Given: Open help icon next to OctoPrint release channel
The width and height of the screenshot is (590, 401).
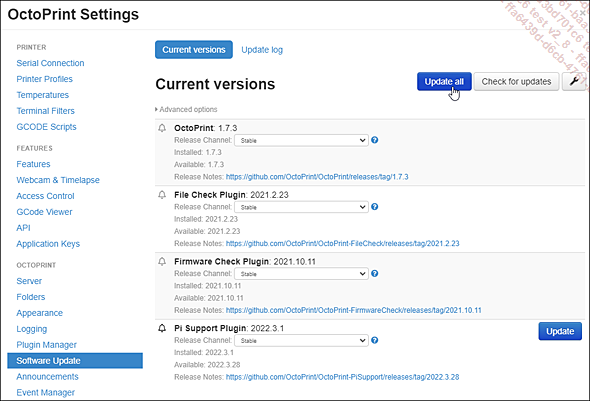Looking at the screenshot, I should coord(374,140).
